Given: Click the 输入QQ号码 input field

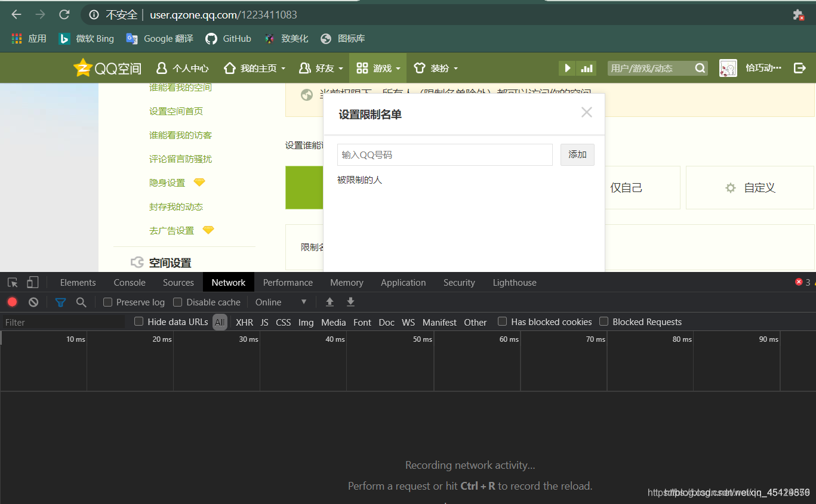Looking at the screenshot, I should (x=445, y=154).
